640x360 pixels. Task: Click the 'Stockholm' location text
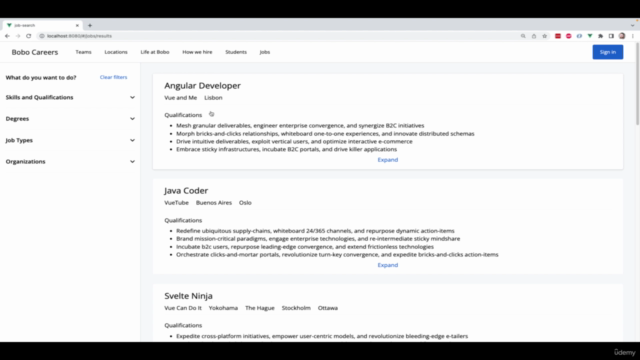pos(296,308)
